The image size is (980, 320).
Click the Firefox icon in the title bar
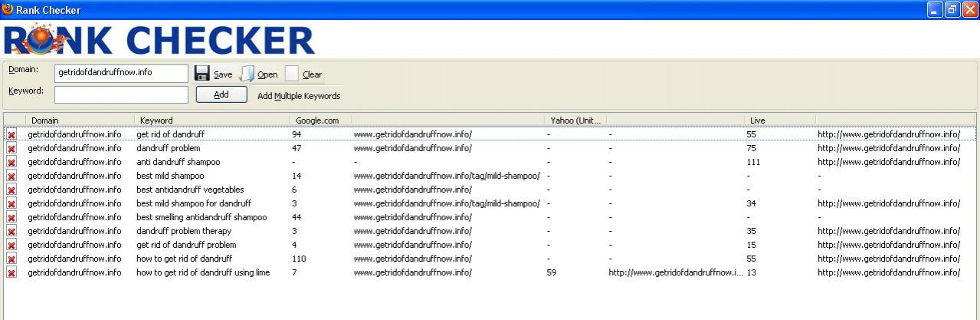(8, 9)
